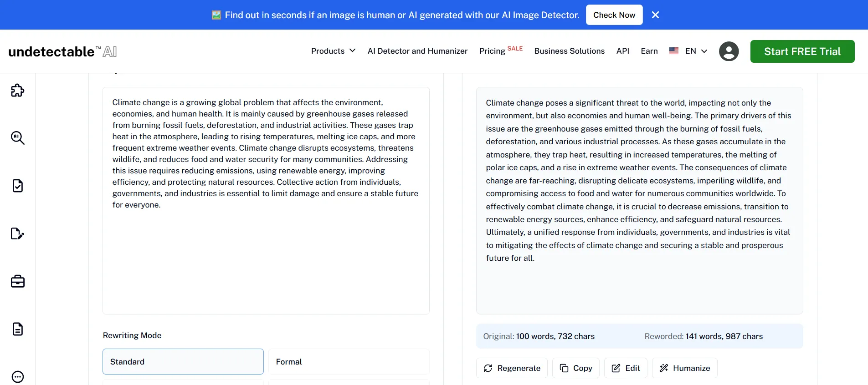Viewport: 868px width, 385px height.
Task: Click Check Now in the banner
Action: 614,15
